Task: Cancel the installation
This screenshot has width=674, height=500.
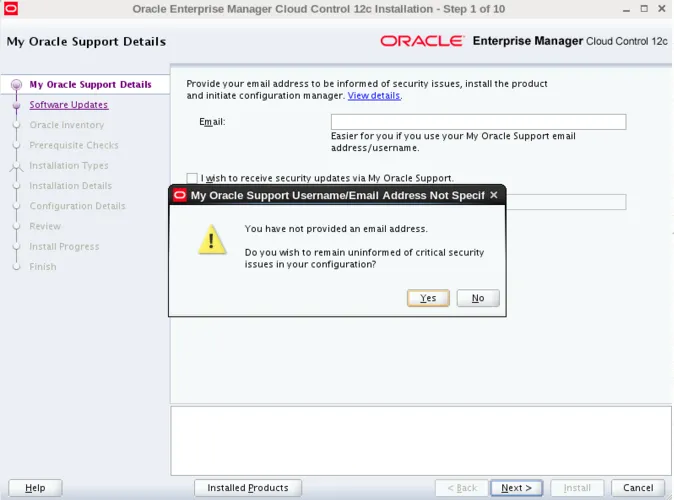Action: [x=638, y=488]
